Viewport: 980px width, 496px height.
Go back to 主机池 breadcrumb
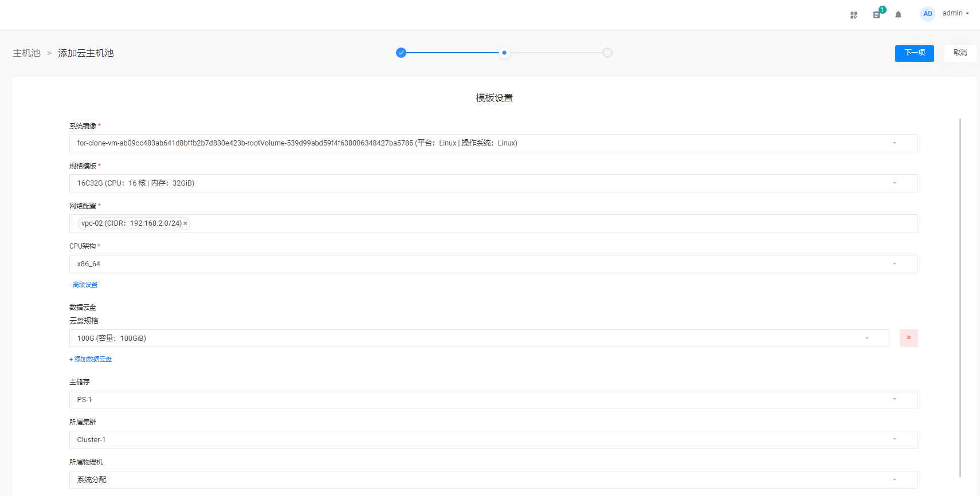(26, 53)
